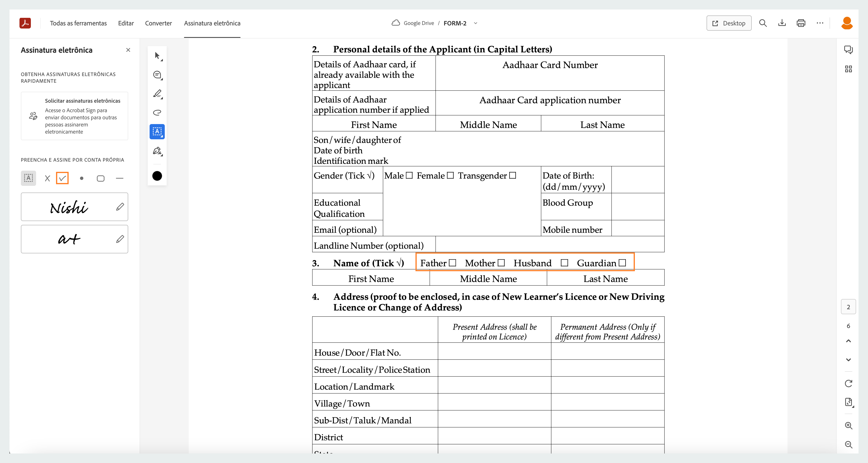Switch to the Converter tab
The image size is (868, 463).
pyautogui.click(x=158, y=23)
